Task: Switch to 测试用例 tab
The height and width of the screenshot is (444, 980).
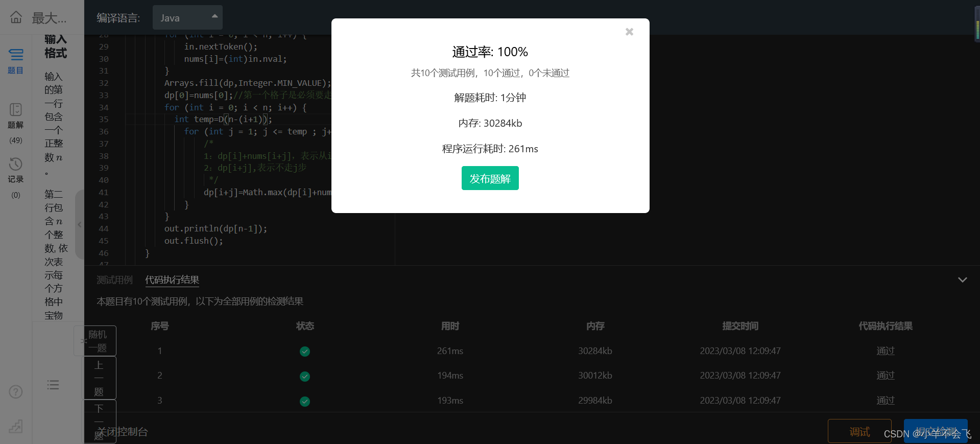Action: [114, 280]
